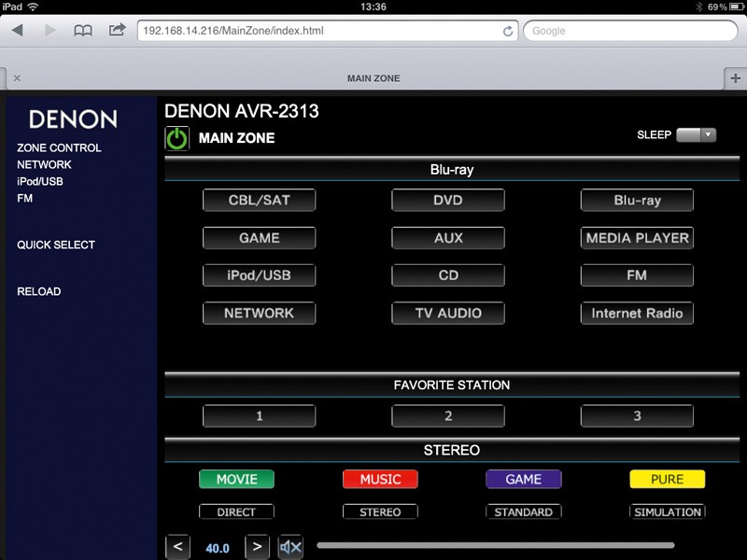Select the purple GAME sound mode

tap(524, 479)
